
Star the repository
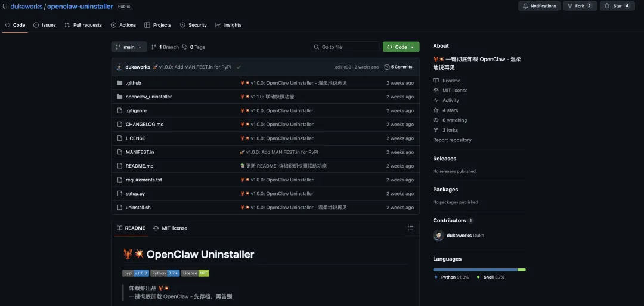pos(617,6)
